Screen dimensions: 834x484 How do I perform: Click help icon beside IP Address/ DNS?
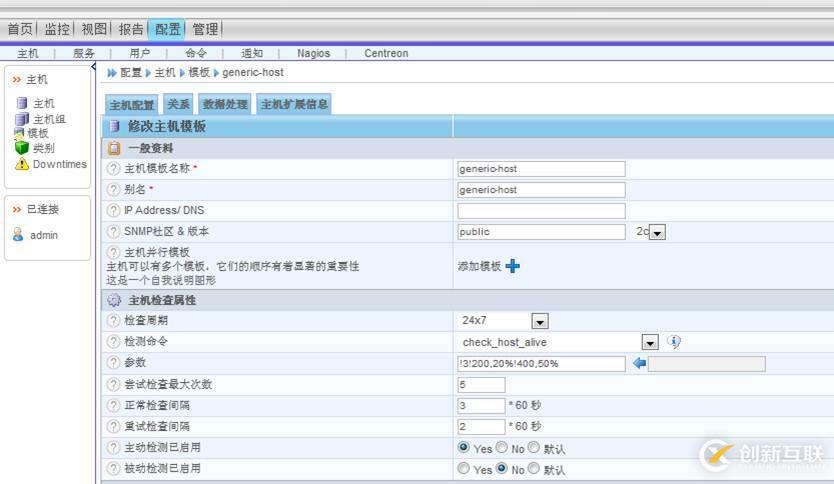pyautogui.click(x=113, y=211)
